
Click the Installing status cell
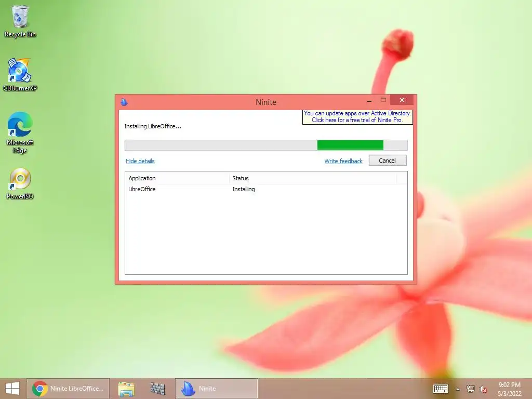pyautogui.click(x=244, y=189)
